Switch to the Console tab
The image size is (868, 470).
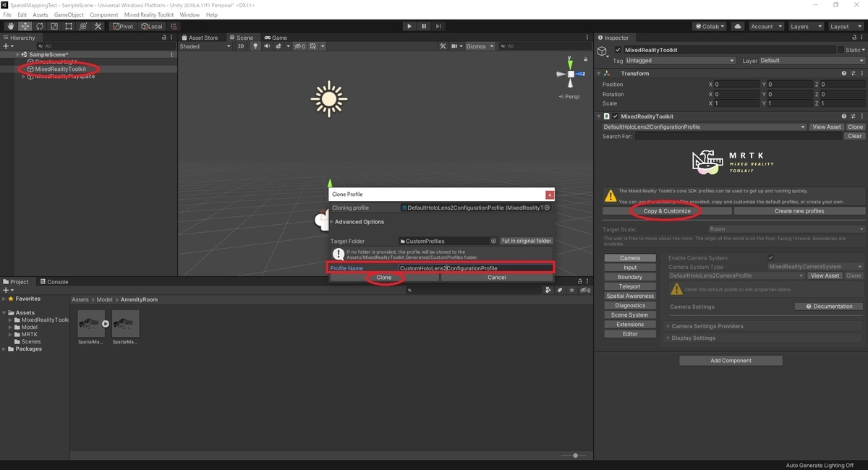(54, 281)
